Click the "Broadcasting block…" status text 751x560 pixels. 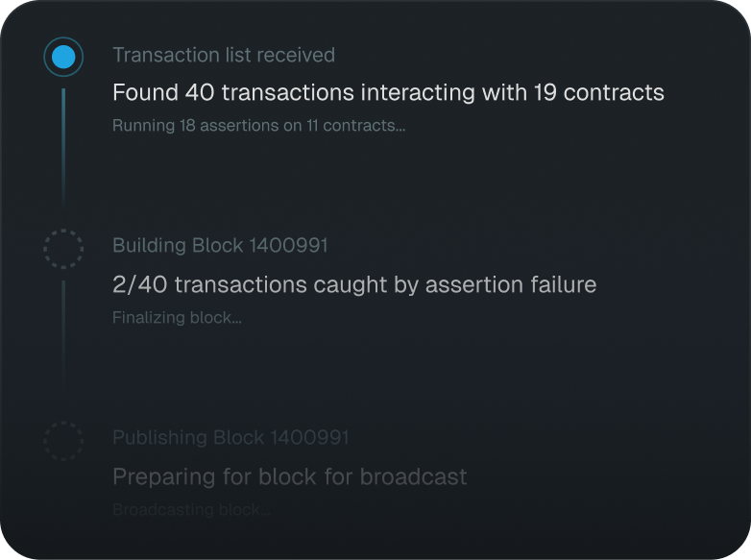point(191,509)
